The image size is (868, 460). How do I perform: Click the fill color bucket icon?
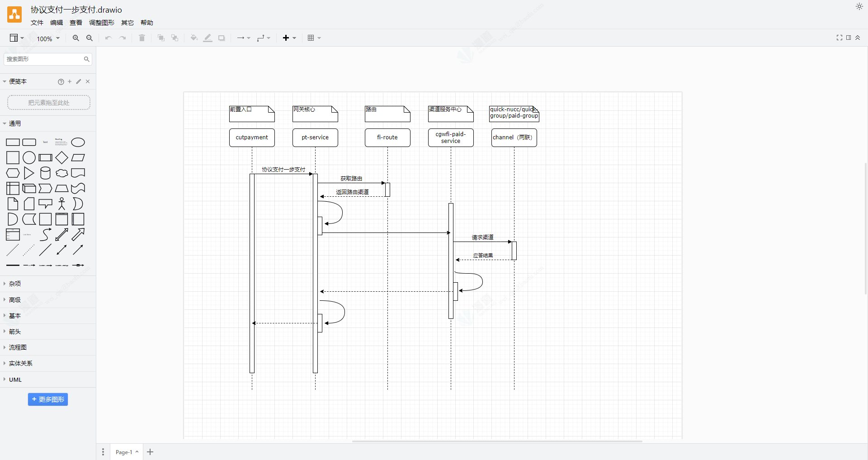[194, 38]
